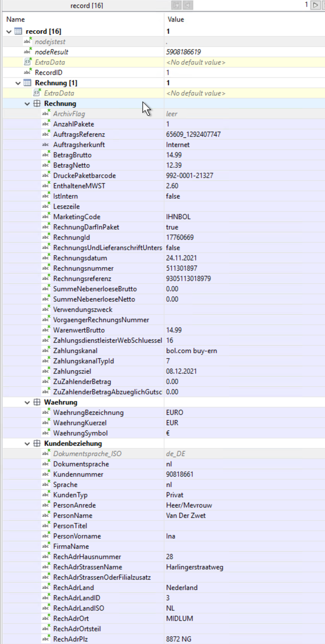Click the ExtraData icon under record

point(27,62)
